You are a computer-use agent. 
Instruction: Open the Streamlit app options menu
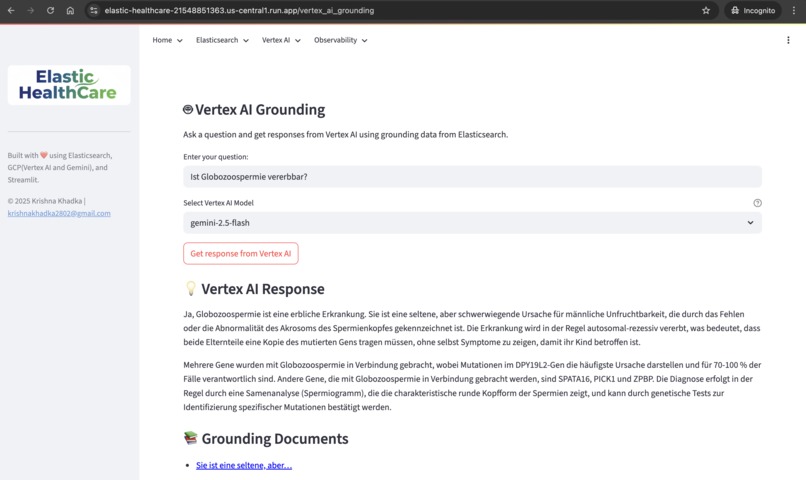[x=788, y=40]
